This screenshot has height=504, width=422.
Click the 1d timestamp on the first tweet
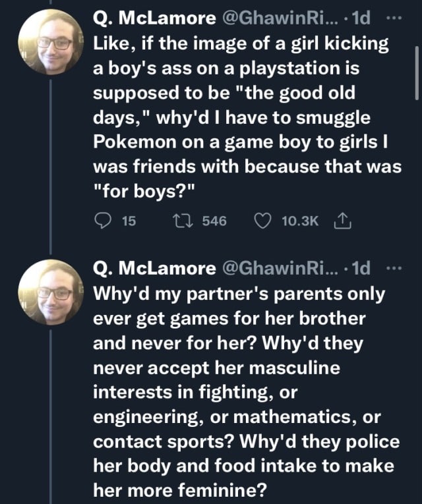[362, 18]
